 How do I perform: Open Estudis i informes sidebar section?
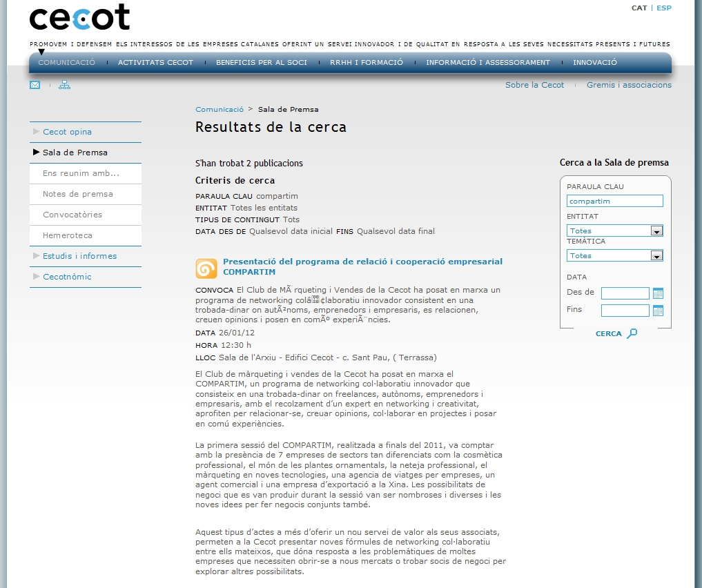(x=79, y=255)
